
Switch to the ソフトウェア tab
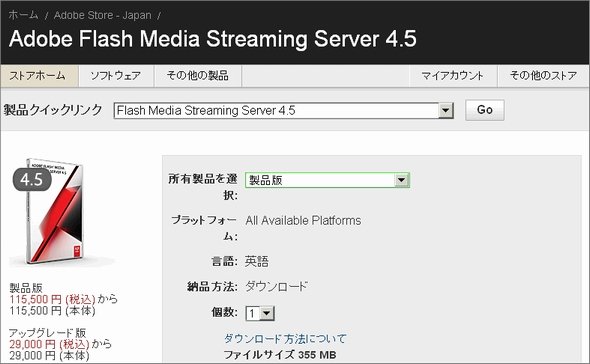point(116,76)
